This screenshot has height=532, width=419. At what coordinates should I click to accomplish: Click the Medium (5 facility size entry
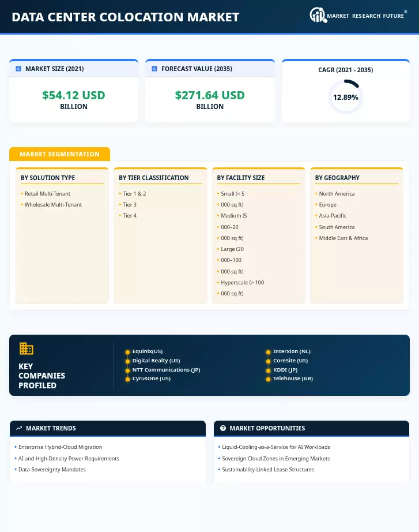pos(234,215)
